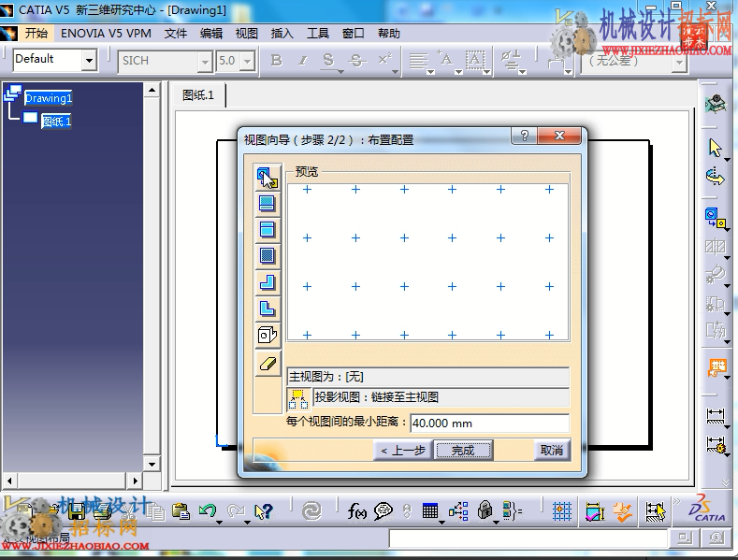
Task: Expand the superscript x² options arrow
Action: pos(395,72)
